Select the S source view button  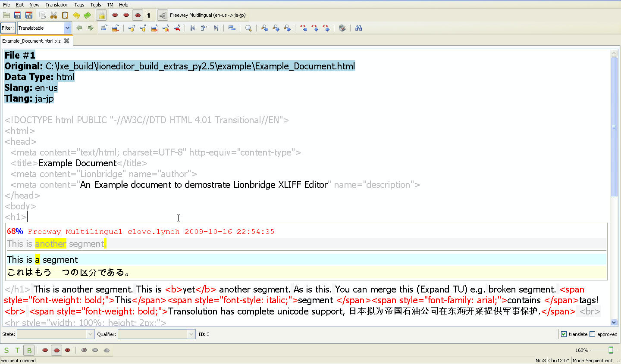[6, 350]
